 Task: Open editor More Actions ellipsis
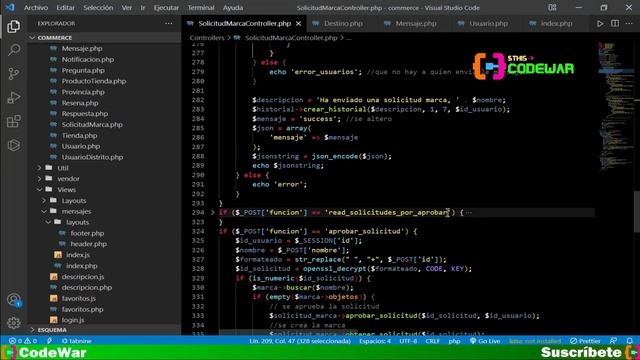click(629, 24)
